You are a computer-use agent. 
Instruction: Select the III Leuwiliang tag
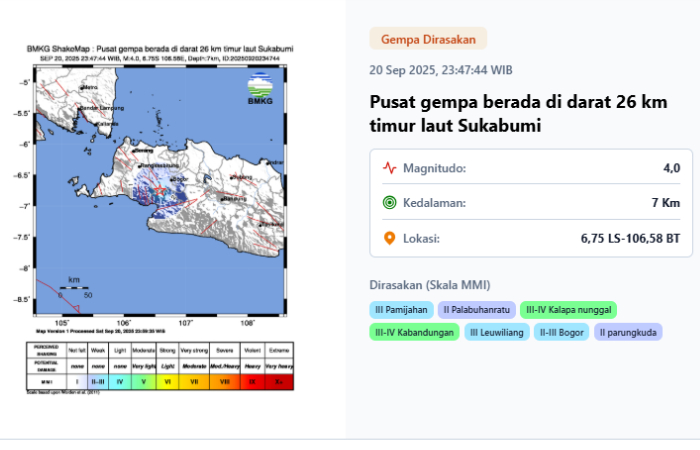[x=497, y=333]
